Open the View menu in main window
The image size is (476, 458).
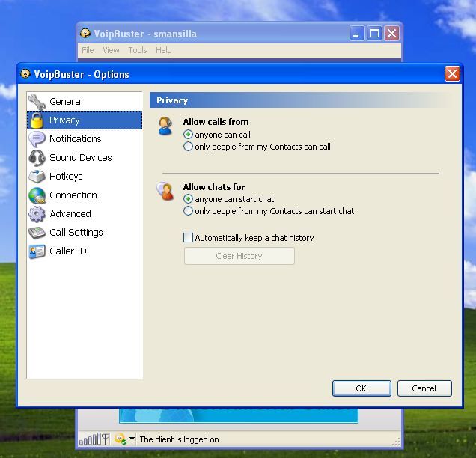pos(111,50)
